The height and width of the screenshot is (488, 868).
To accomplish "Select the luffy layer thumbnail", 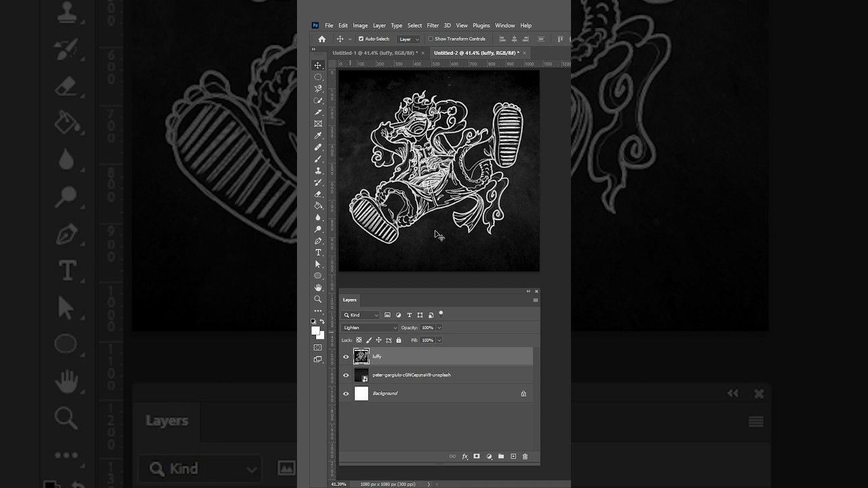I will (x=361, y=357).
